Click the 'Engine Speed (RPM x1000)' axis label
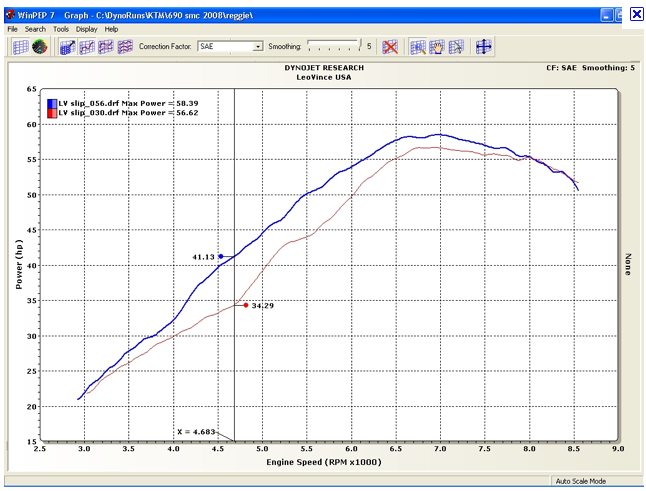This screenshot has height=491, width=646. point(324,462)
